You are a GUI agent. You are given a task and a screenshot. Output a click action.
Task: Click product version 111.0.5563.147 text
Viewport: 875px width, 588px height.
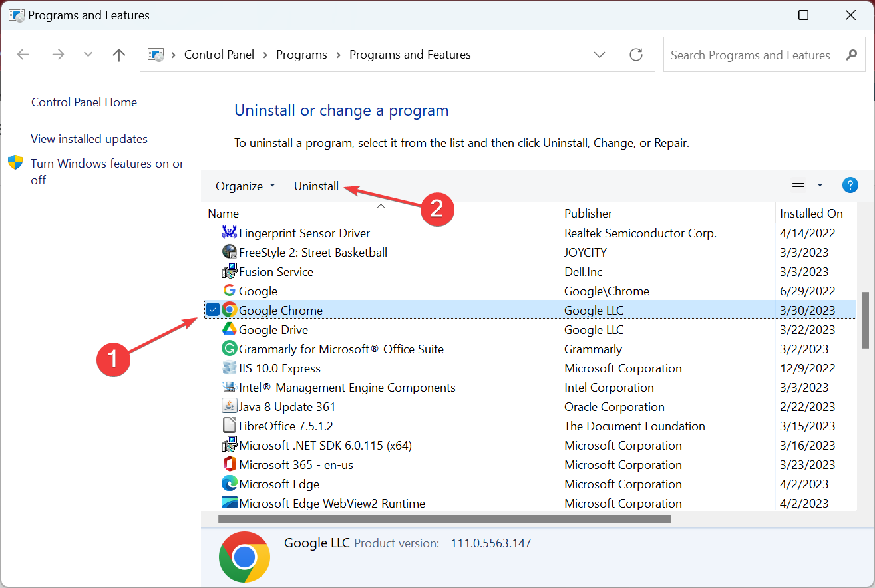491,543
